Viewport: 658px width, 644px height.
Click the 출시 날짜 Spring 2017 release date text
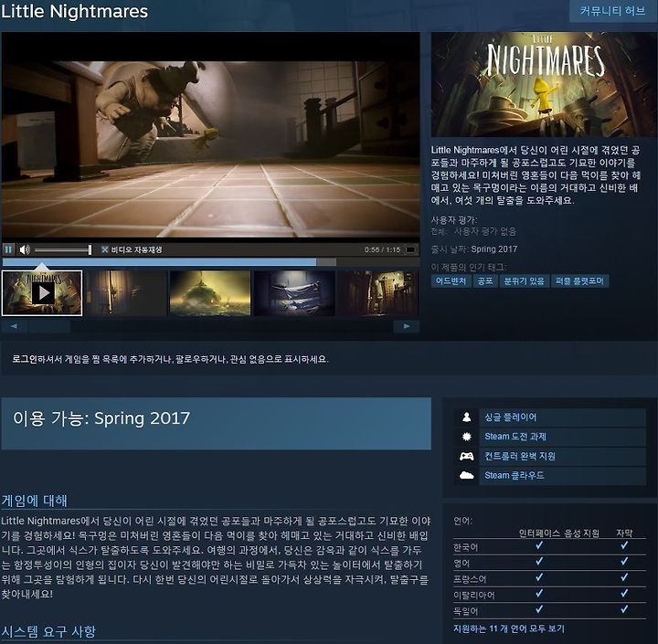[474, 248]
